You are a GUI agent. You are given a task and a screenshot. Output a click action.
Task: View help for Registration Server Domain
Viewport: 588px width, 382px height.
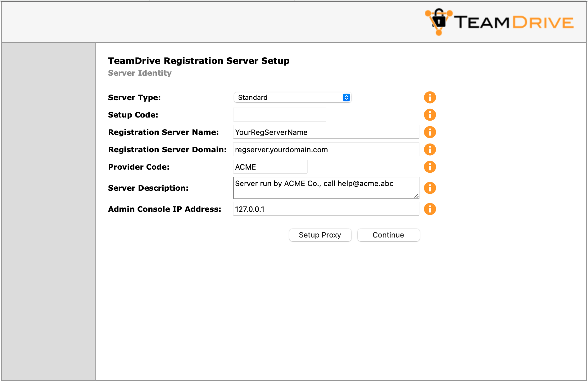tap(430, 149)
